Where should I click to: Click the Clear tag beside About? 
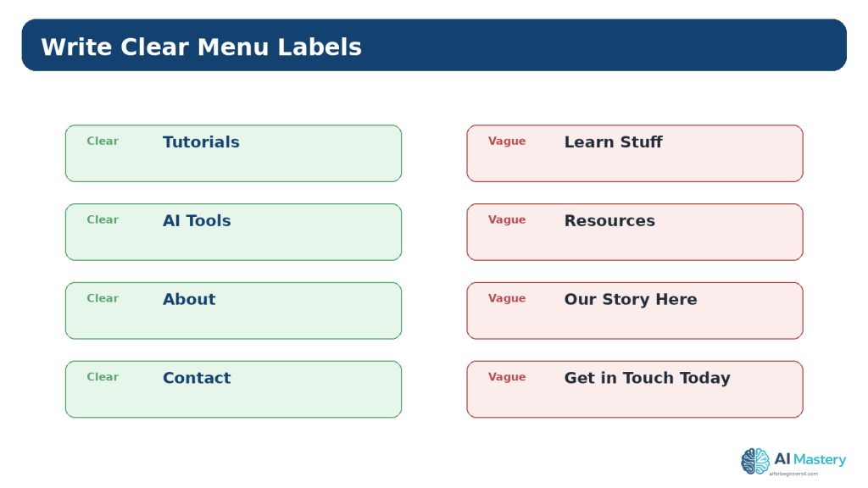103,298
